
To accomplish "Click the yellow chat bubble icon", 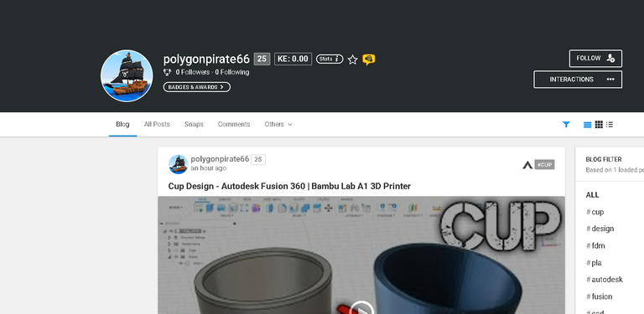I will coord(368,59).
